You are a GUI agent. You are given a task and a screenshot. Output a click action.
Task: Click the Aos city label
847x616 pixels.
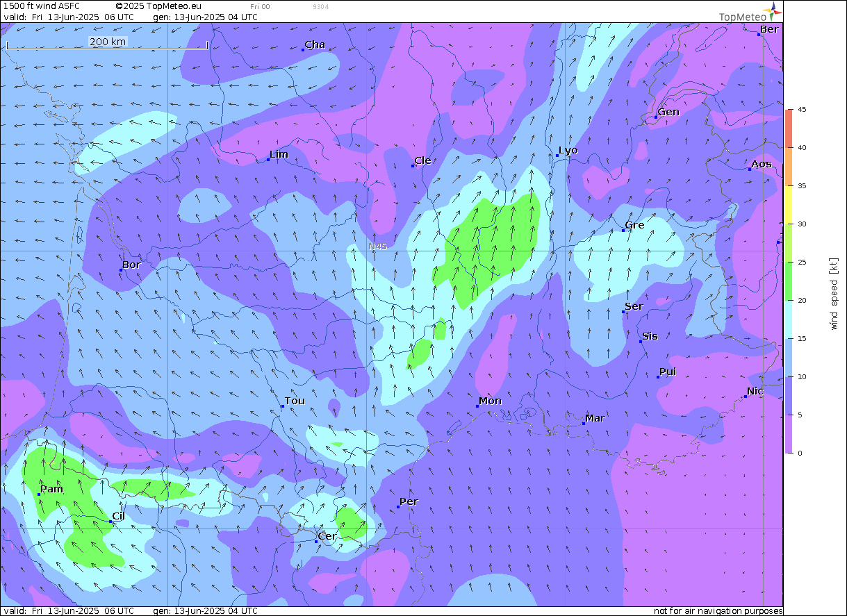(762, 164)
